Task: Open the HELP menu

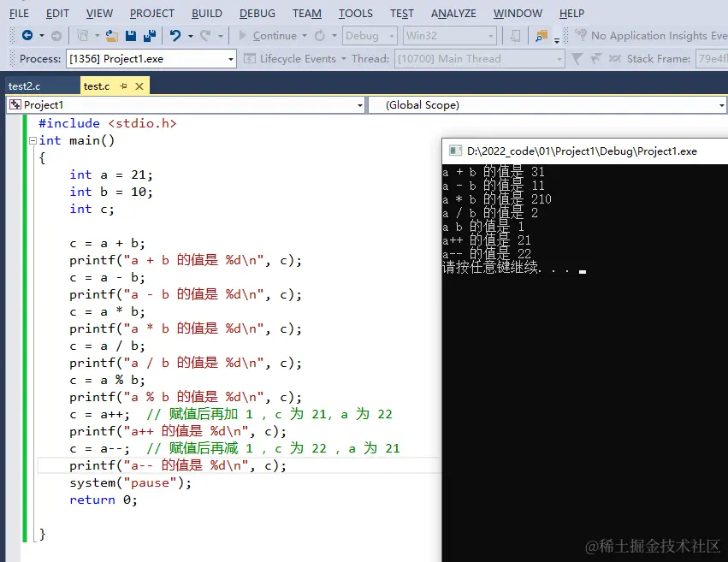Action: (x=572, y=14)
